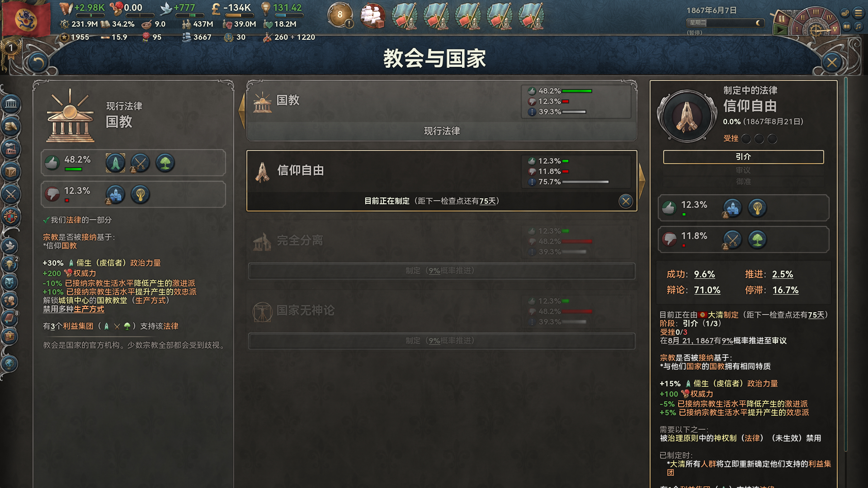
Task: Open the top-right main menu icon
Action: (x=858, y=13)
